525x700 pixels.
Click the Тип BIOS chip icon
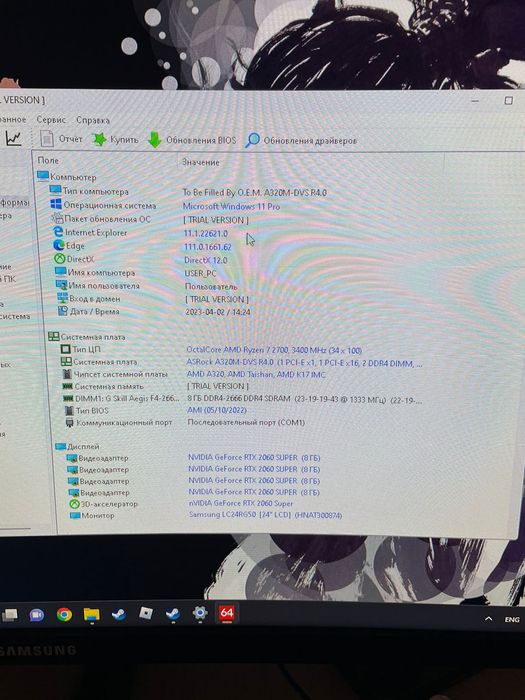click(x=69, y=410)
